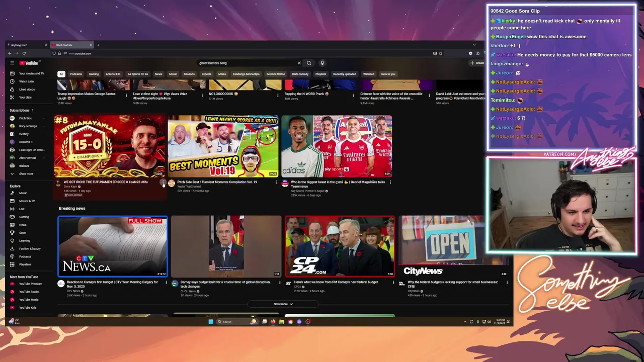Expand Breaking news with Show more button
Viewport: 644px width, 362px height.
(283, 304)
